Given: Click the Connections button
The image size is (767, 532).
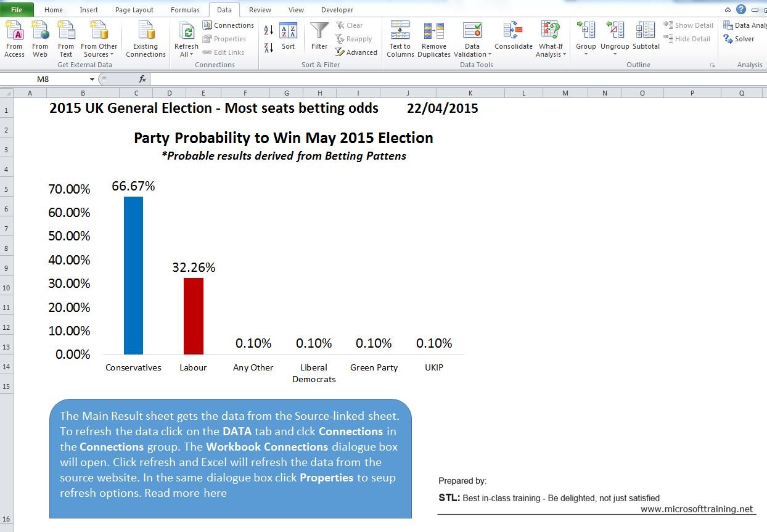Looking at the screenshot, I should (228, 25).
